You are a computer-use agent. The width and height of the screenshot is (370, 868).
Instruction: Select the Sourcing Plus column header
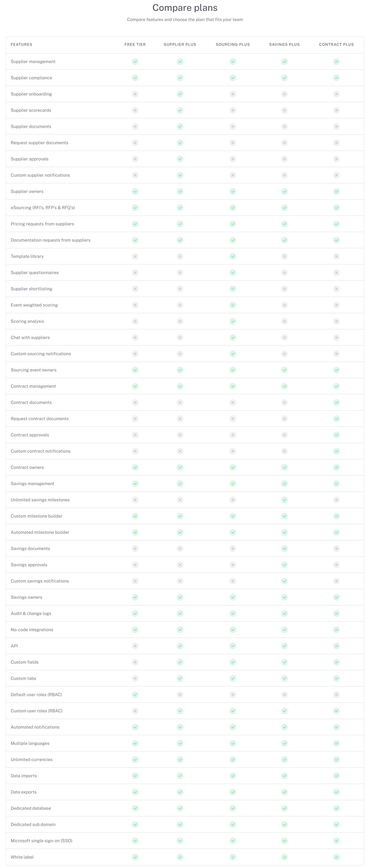(233, 44)
